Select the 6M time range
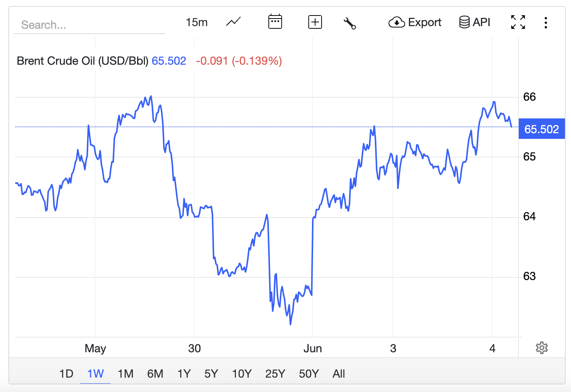 tap(155, 374)
